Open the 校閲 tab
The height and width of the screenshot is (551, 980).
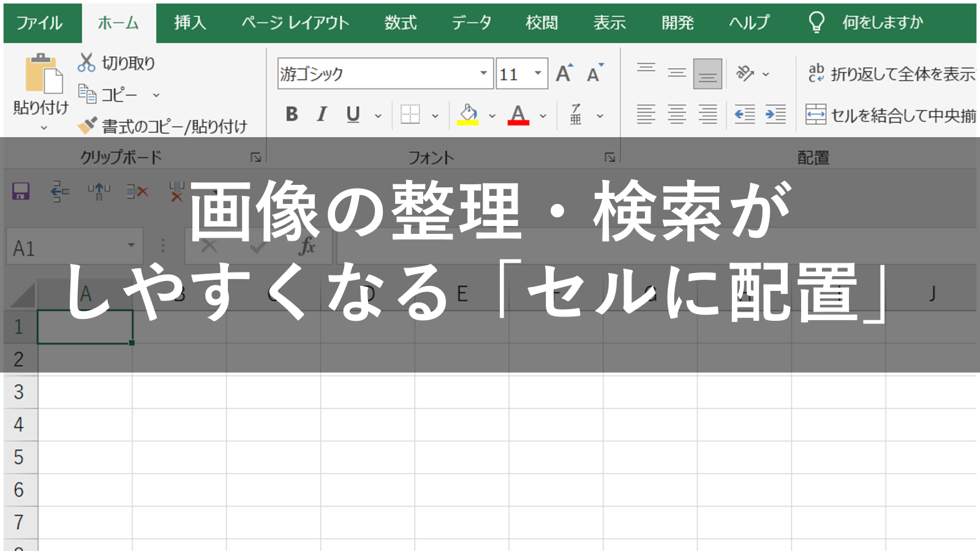[542, 23]
